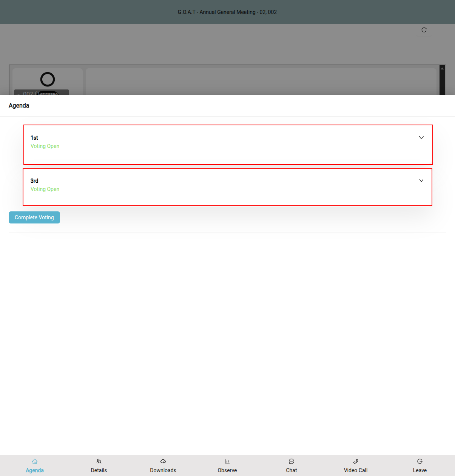Expand the 3rd agenda item chevron
The height and width of the screenshot is (476, 455).
click(x=421, y=180)
